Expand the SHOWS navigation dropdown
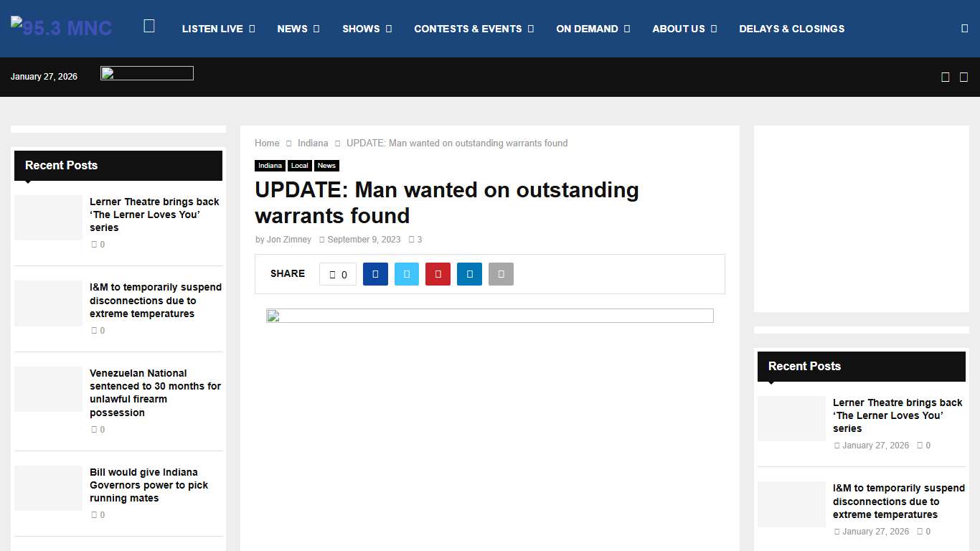 point(362,29)
